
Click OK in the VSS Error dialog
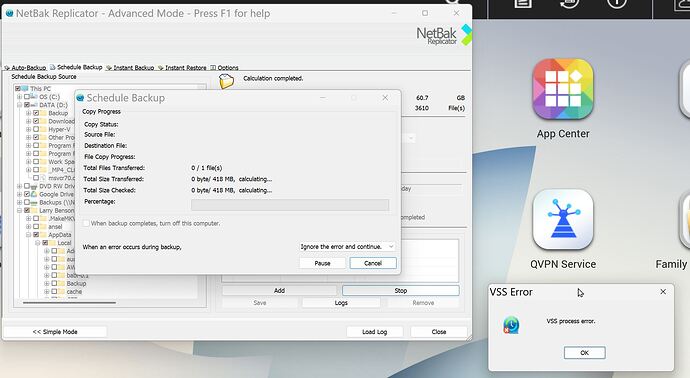pyautogui.click(x=584, y=352)
